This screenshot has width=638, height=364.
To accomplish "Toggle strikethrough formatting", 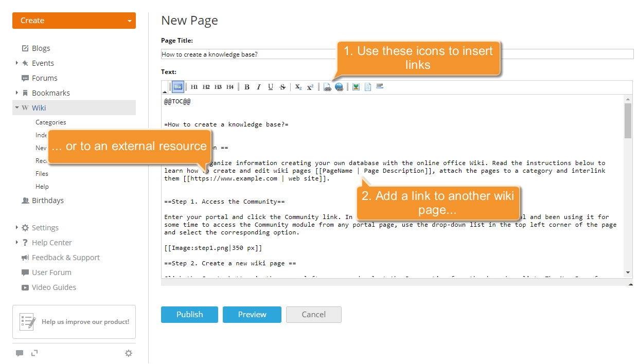I will pos(282,87).
